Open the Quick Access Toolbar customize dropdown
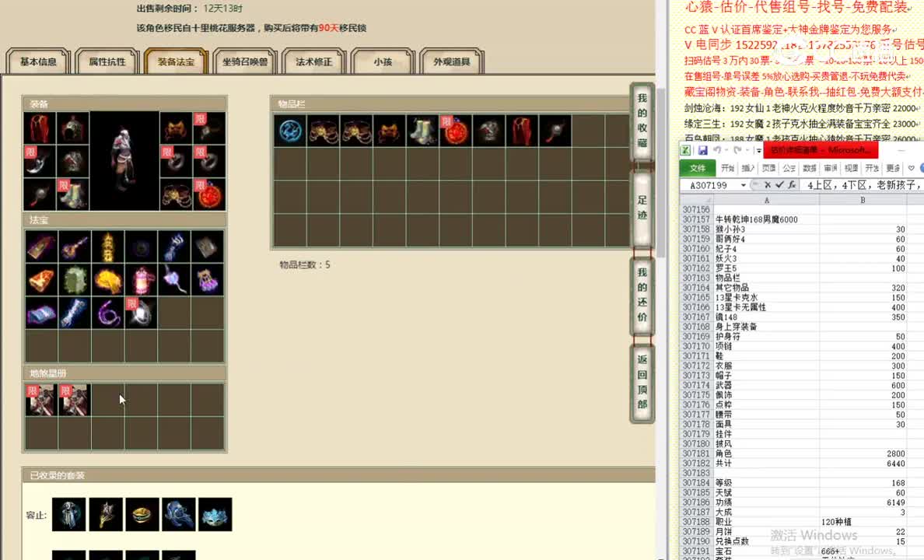This screenshot has height=560, width=924. point(758,150)
